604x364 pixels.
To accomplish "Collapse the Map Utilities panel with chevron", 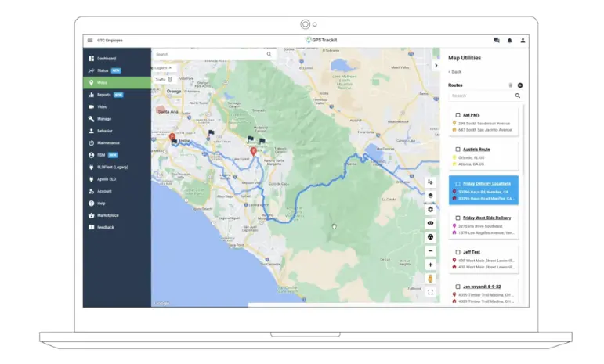I will point(436,66).
